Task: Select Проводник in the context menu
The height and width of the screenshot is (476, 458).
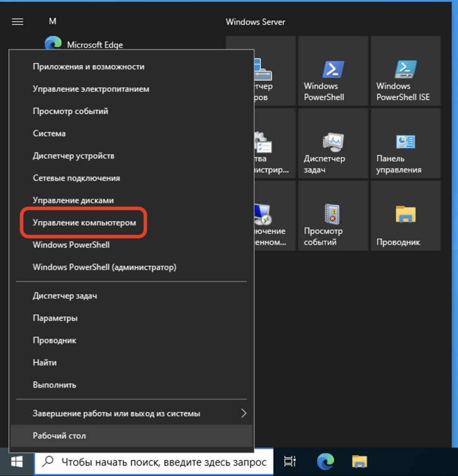Action: pos(132,340)
